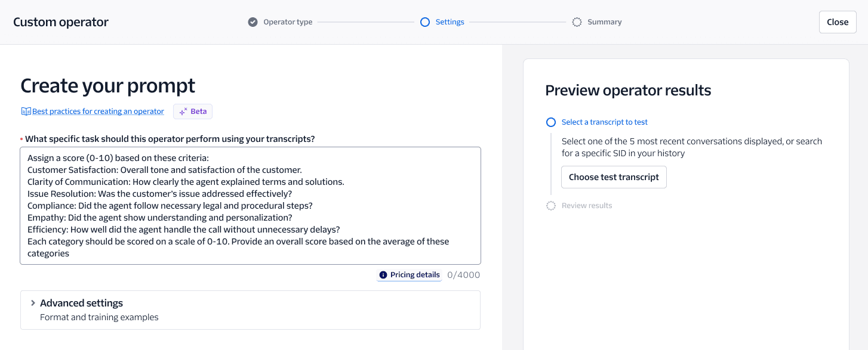Click the info icon on Pricing details
This screenshot has width=868, height=350.
pyautogui.click(x=382, y=274)
